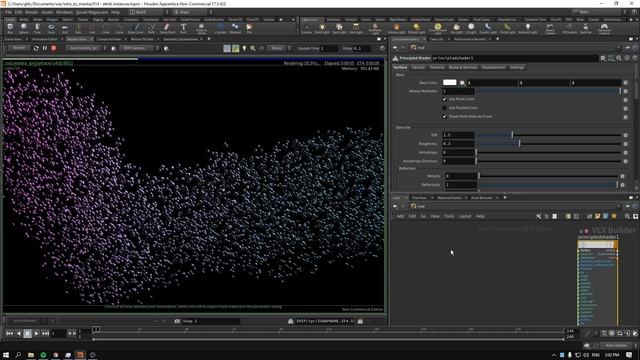
Task: Toggle the Auto Update mode button
Action: (x=616, y=346)
